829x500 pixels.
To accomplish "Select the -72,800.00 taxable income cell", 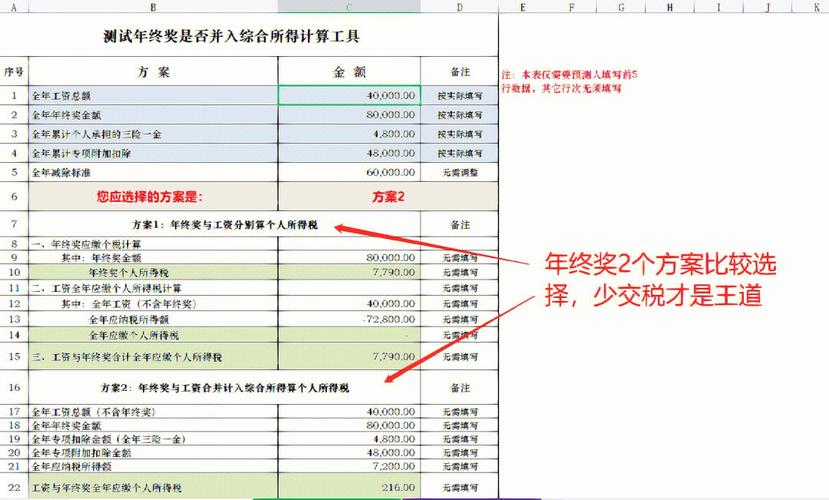I will pos(348,318).
